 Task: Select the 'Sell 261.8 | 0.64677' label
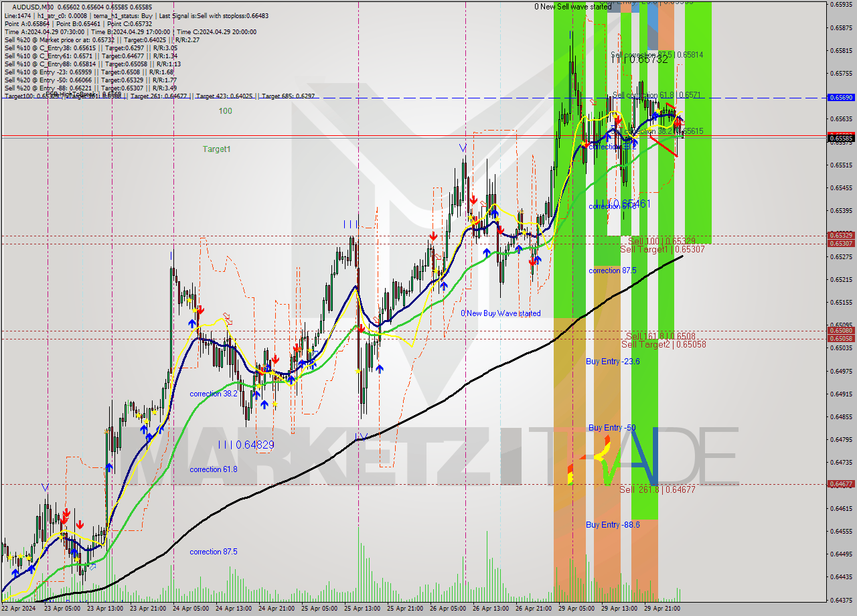tap(657, 489)
